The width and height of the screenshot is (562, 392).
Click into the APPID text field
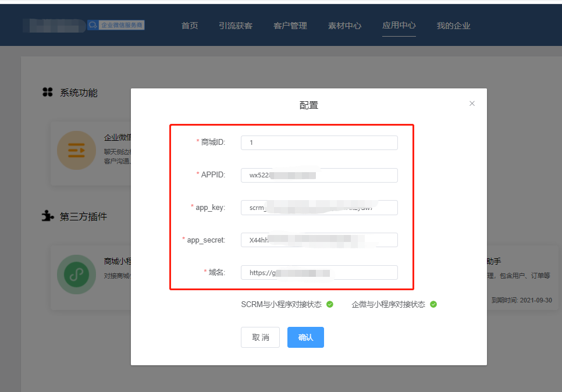[319, 175]
